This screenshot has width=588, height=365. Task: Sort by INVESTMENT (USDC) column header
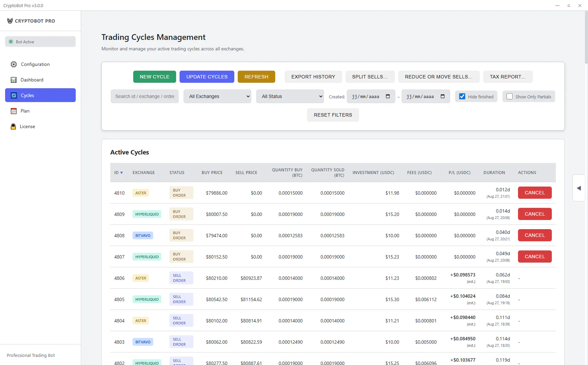click(373, 173)
